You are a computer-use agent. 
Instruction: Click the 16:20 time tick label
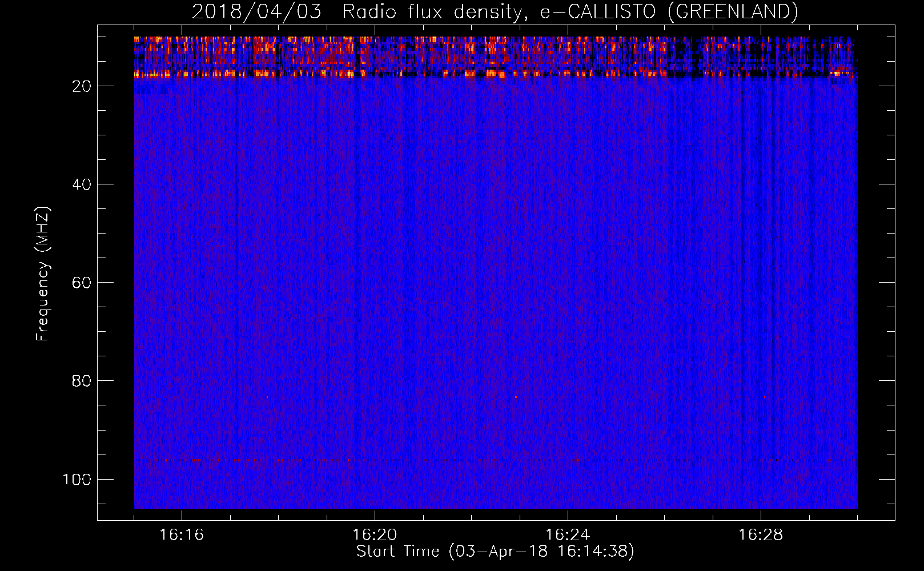click(375, 534)
